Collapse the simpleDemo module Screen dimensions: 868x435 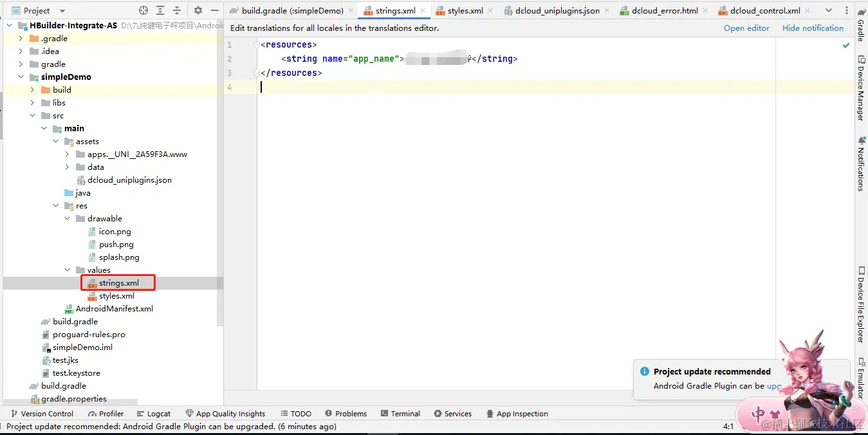21,77
